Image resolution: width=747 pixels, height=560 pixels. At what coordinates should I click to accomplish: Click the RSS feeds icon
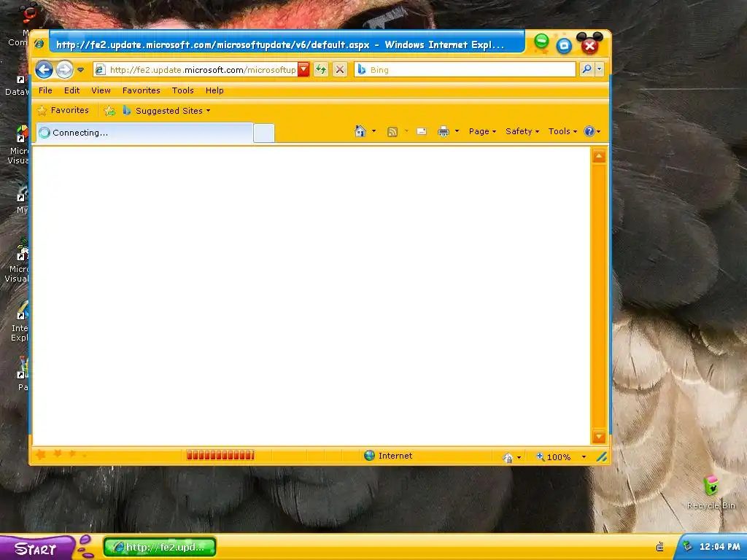pos(392,131)
